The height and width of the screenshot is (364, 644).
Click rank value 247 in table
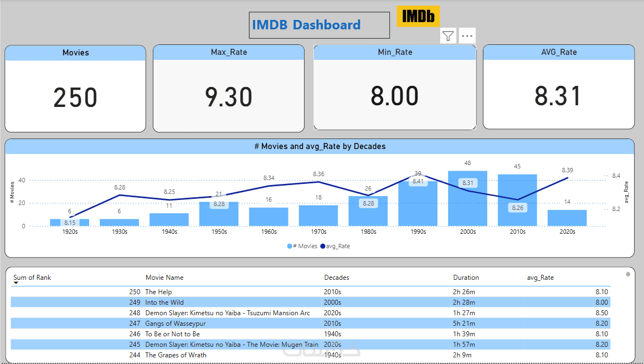click(x=135, y=324)
